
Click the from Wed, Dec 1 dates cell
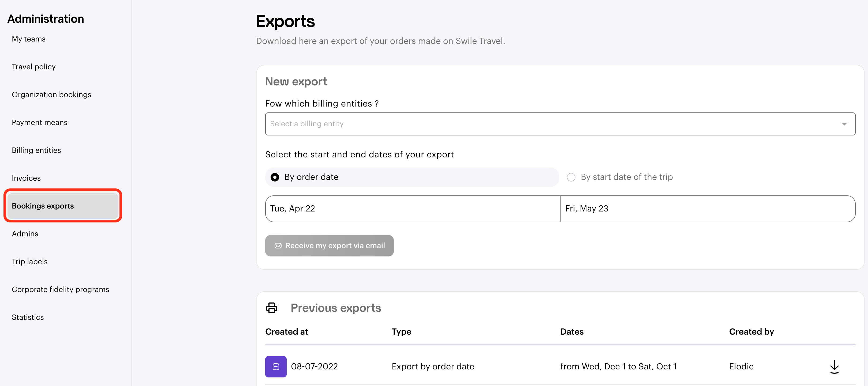[x=618, y=366]
